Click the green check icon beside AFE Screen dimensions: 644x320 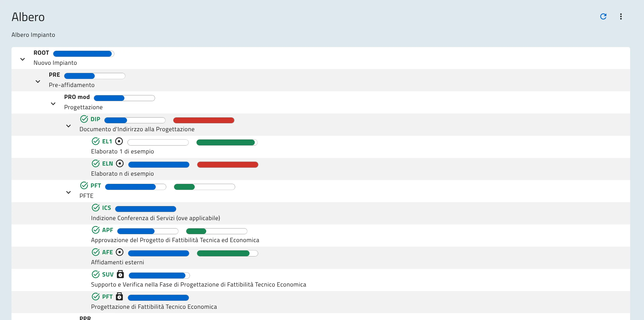pyautogui.click(x=95, y=252)
